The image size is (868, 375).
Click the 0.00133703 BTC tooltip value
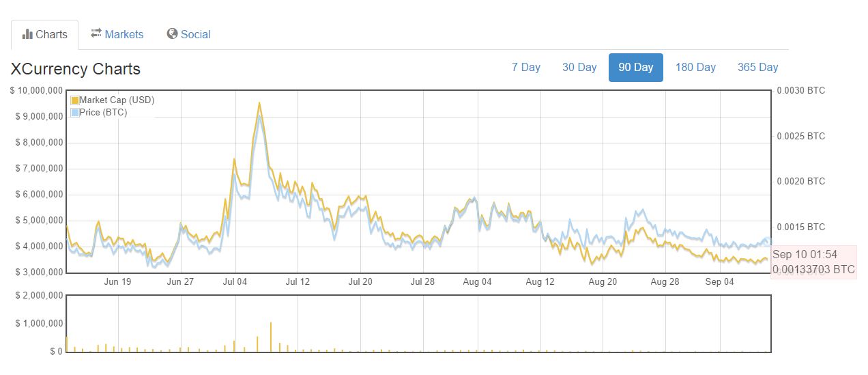(x=813, y=270)
